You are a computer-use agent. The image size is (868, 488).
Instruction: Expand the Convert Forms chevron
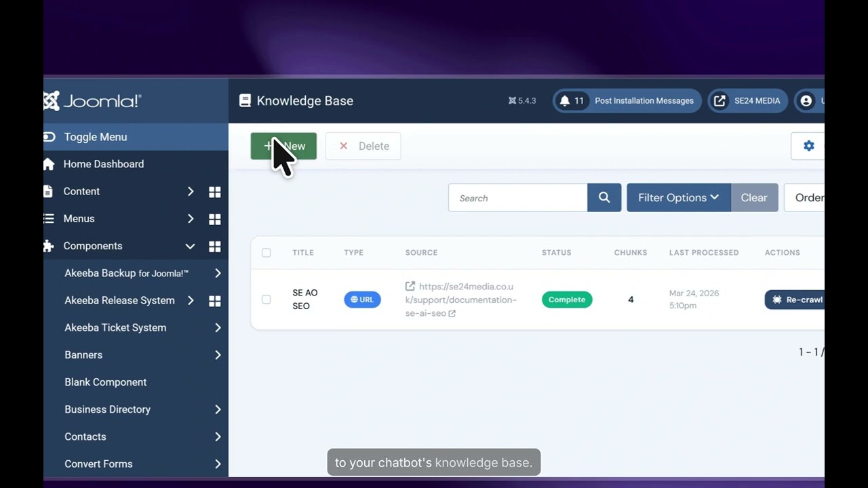(218, 464)
